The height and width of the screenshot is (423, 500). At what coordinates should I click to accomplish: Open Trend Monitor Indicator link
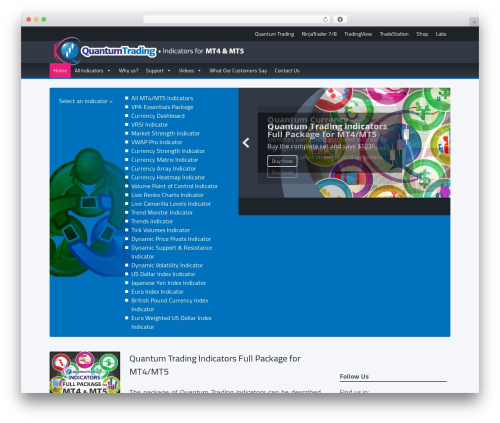pyautogui.click(x=162, y=213)
